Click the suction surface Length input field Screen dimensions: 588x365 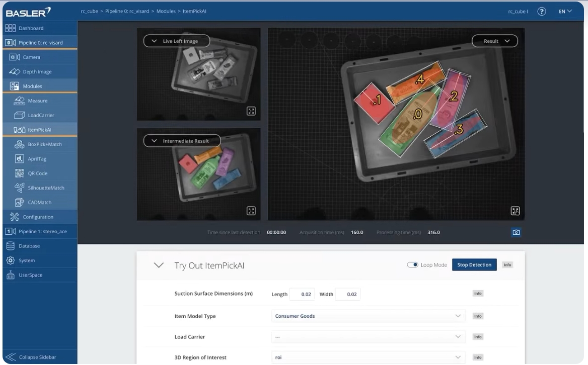click(302, 295)
